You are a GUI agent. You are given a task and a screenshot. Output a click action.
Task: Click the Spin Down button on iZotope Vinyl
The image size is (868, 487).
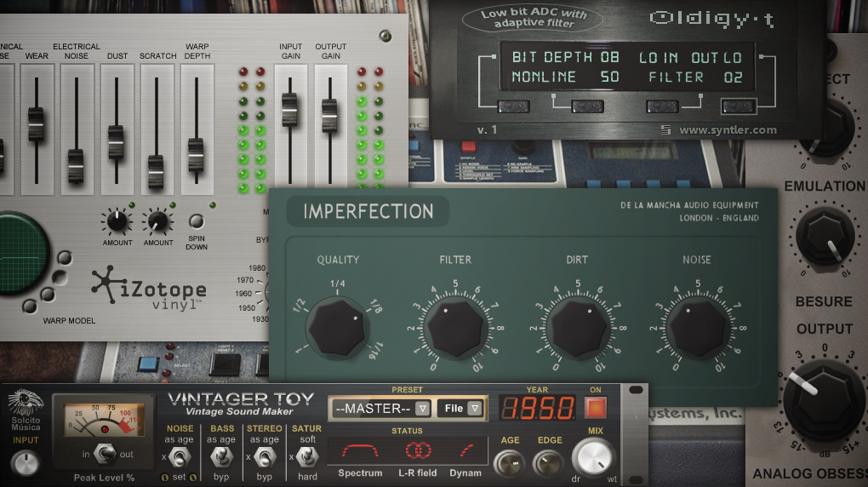[196, 221]
